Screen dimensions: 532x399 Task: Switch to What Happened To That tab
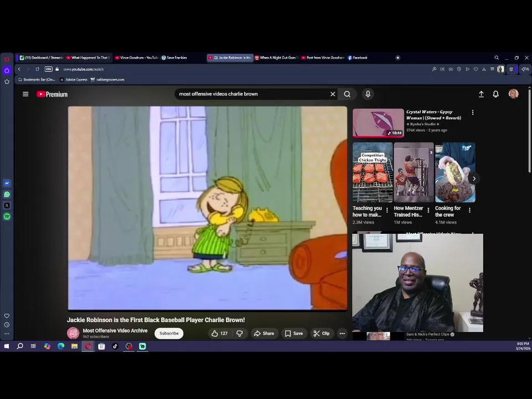[x=88, y=58]
